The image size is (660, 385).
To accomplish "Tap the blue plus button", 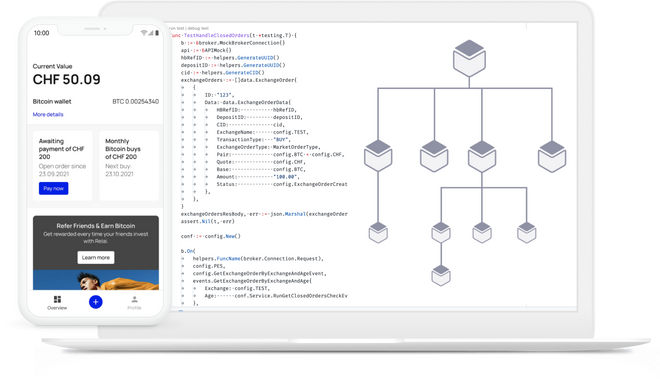I will (x=96, y=302).
